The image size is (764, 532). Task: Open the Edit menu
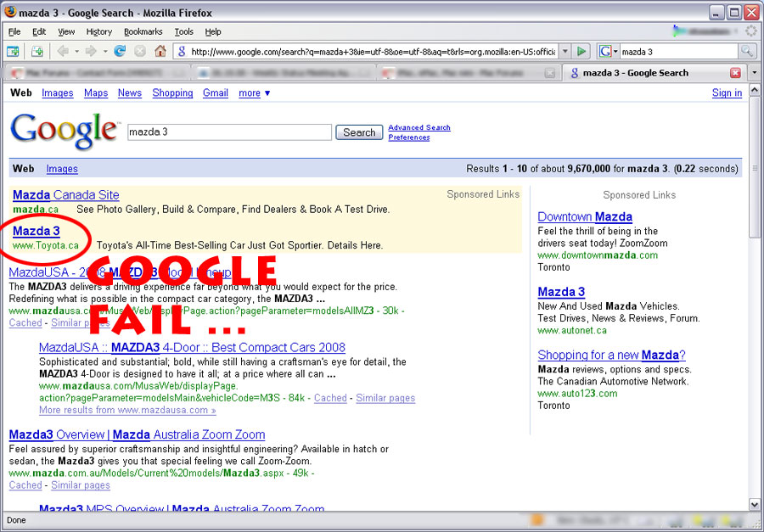[x=39, y=31]
